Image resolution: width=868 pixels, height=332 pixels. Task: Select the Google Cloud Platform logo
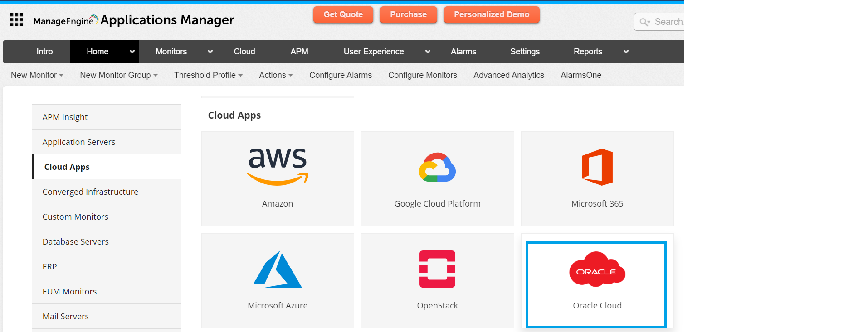(437, 167)
